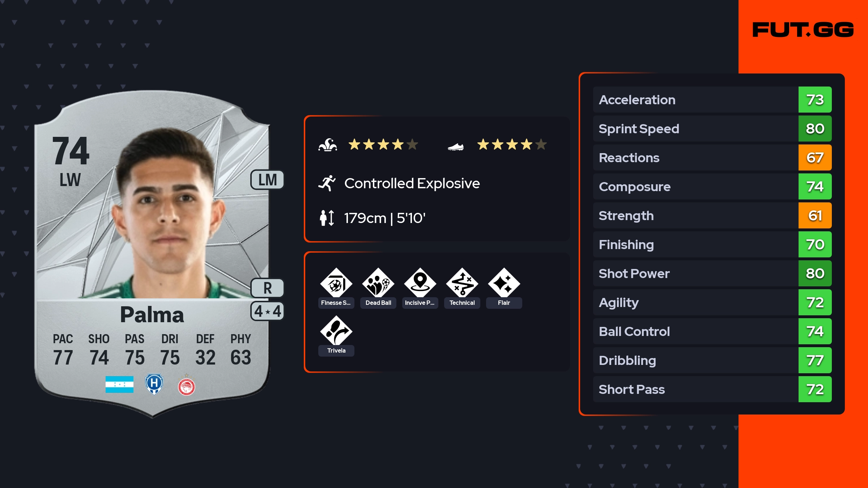
Task: Click the blue league badge with H
Action: (x=154, y=384)
